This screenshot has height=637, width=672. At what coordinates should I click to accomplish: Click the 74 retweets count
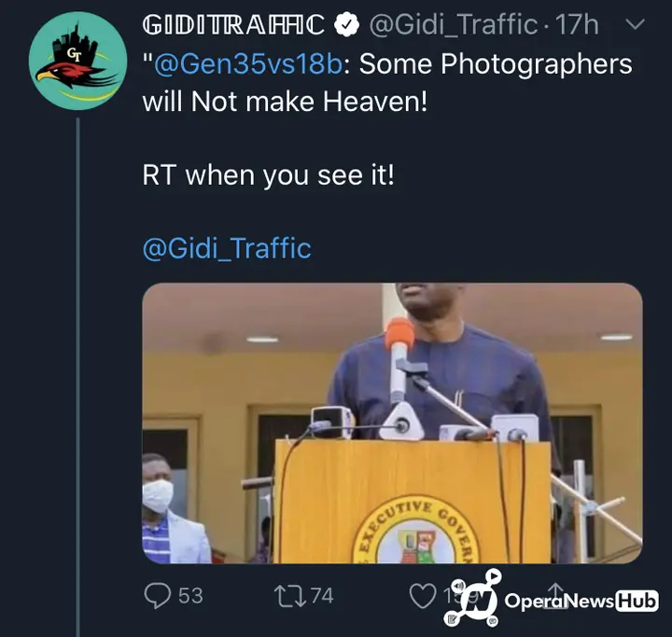click(x=322, y=596)
